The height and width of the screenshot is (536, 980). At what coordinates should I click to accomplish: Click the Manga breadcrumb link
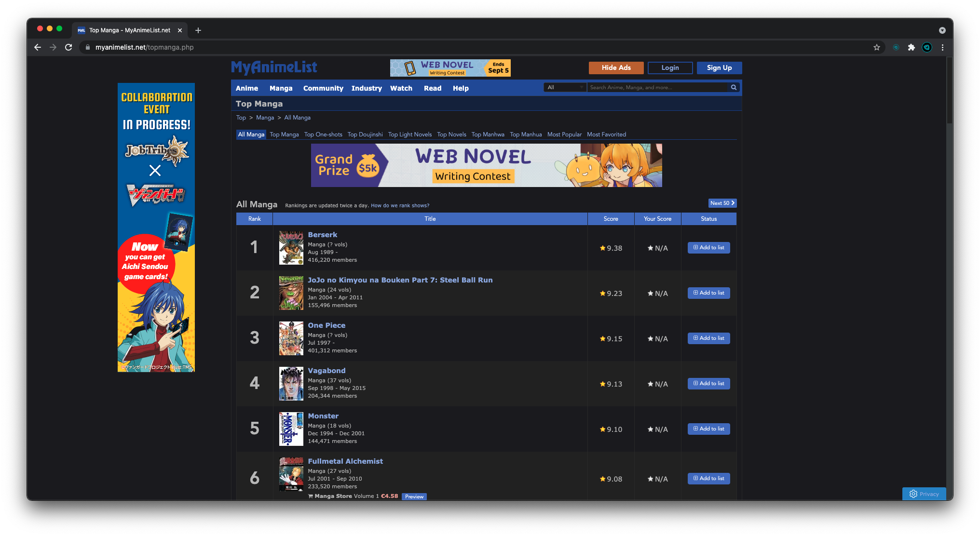(265, 118)
